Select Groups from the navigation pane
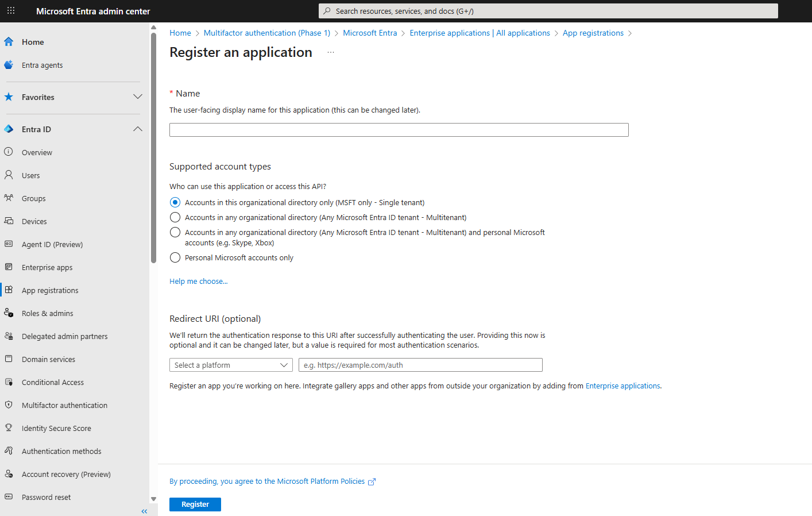 click(33, 198)
